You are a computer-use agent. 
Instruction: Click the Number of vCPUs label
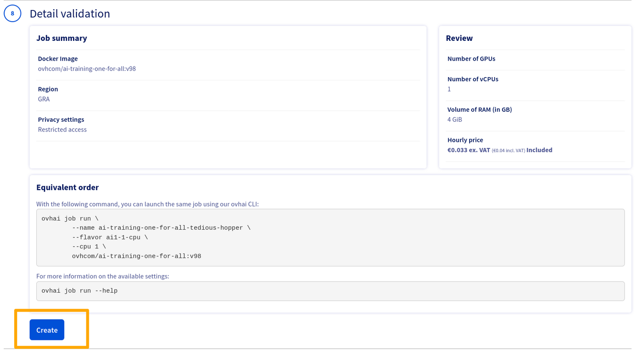(473, 79)
